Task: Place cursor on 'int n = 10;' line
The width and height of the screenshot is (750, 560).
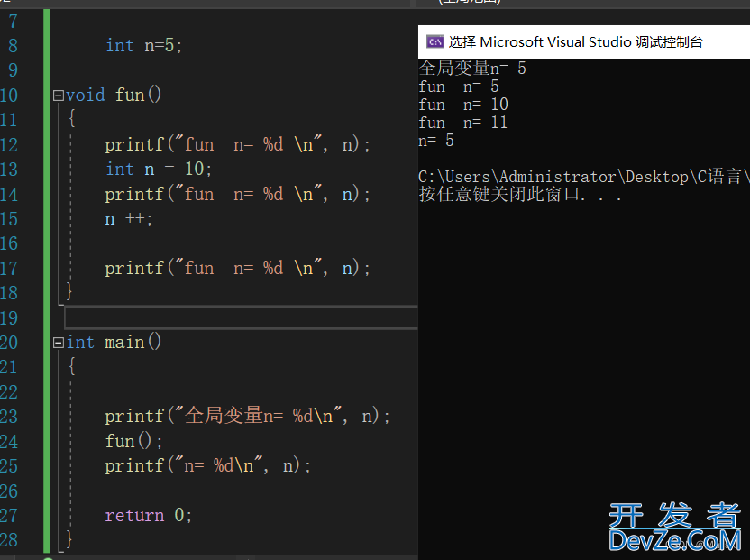Action: pos(159,169)
